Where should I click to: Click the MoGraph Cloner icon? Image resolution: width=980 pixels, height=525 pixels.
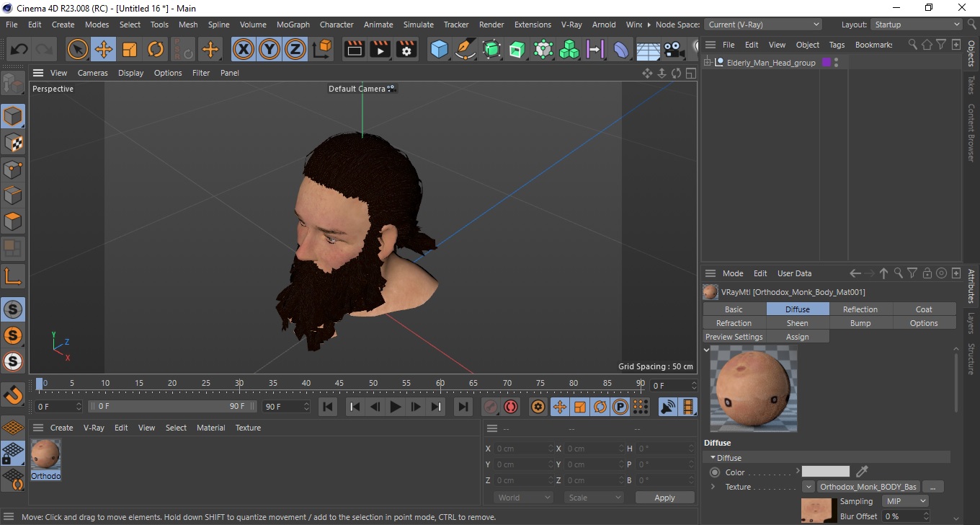click(x=569, y=50)
